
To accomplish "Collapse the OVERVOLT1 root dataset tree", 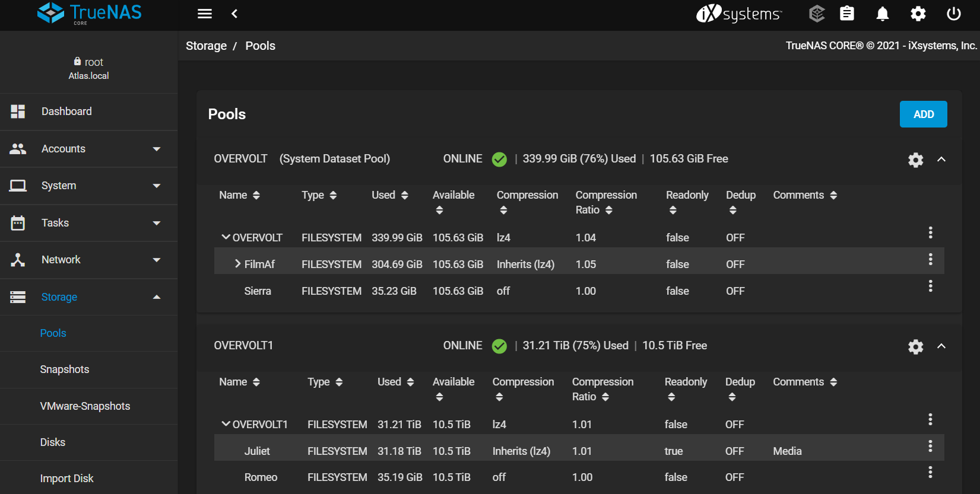I will click(226, 424).
